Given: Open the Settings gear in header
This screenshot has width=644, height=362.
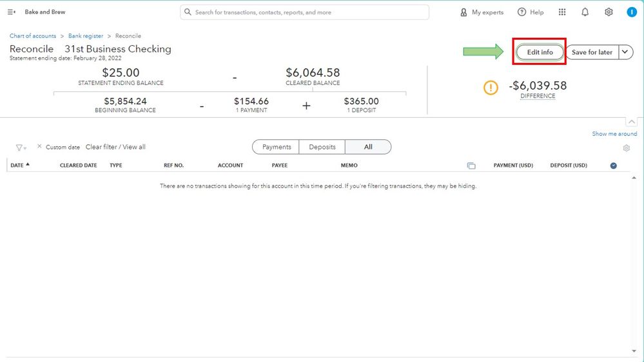Looking at the screenshot, I should (609, 12).
